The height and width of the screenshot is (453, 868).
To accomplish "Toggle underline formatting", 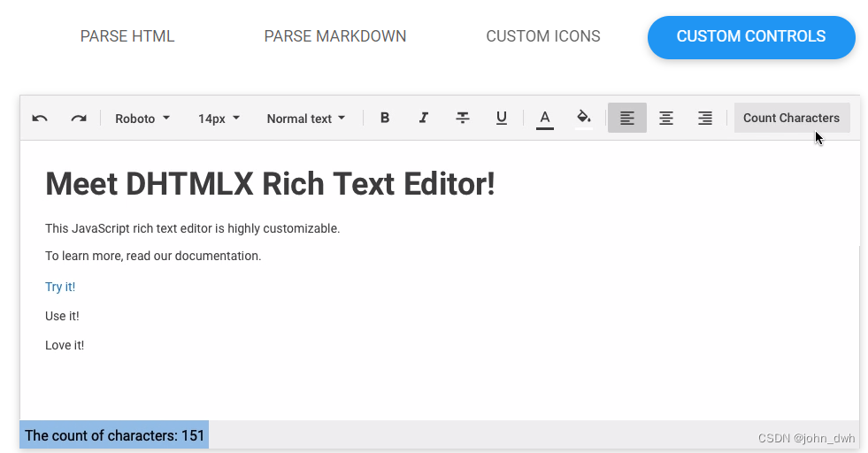I will [501, 118].
